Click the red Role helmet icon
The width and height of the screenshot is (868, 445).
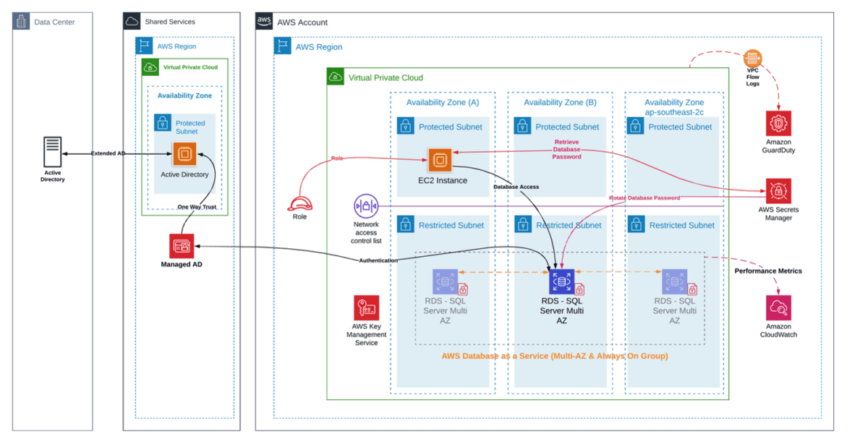click(299, 203)
